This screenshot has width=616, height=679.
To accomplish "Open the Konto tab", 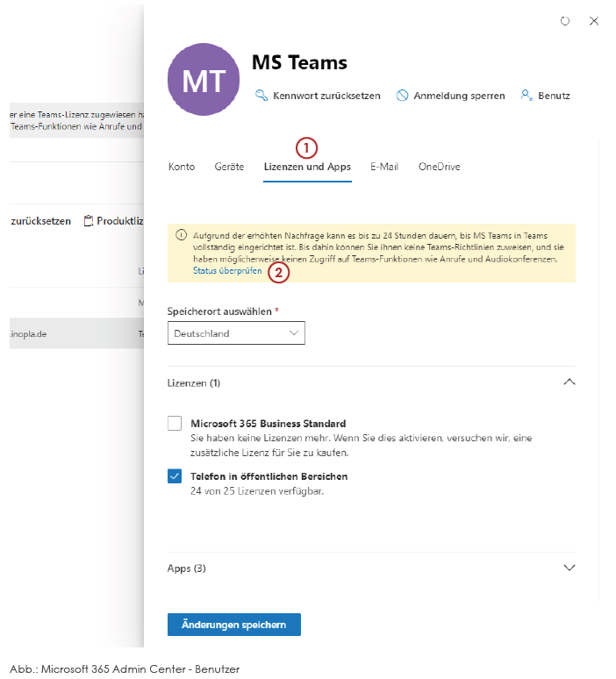I will point(182,167).
